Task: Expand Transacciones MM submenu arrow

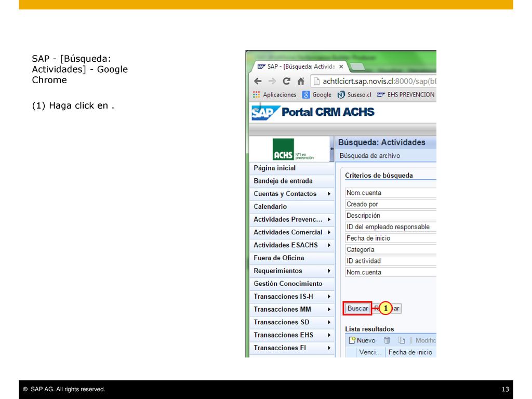Action: [x=329, y=310]
